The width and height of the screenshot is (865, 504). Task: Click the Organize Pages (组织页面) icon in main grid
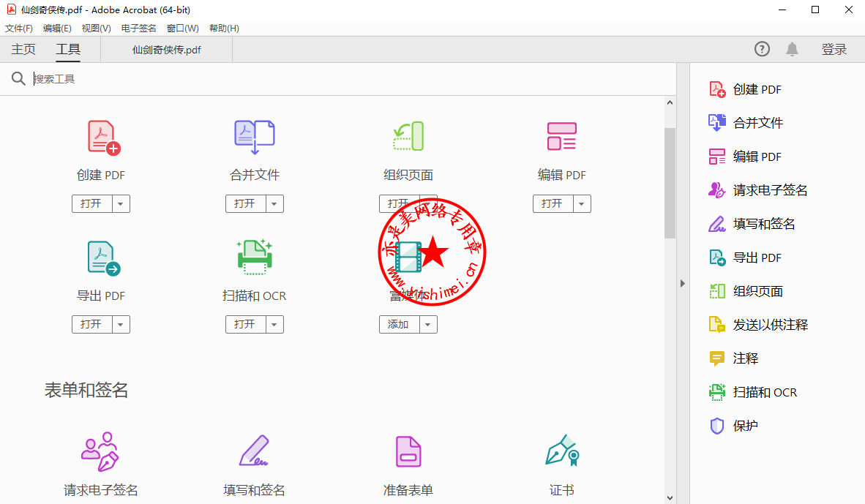[x=408, y=136]
